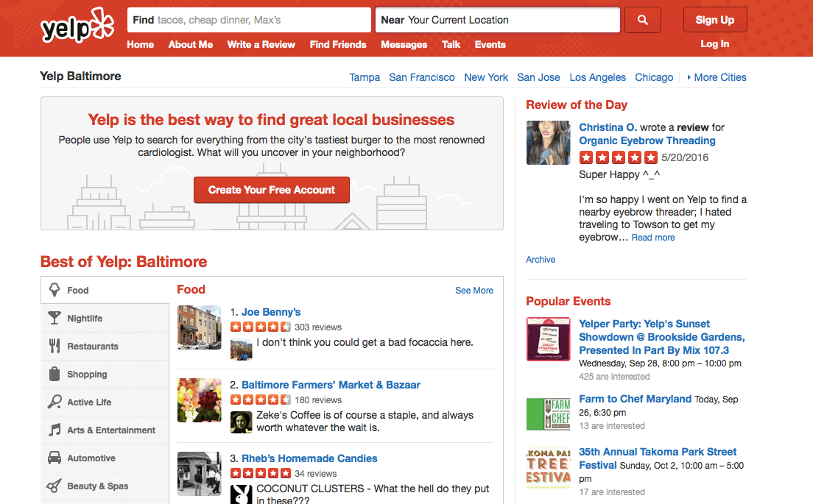The width and height of the screenshot is (813, 504).
Task: Select the Automotive car icon
Action: point(54,458)
